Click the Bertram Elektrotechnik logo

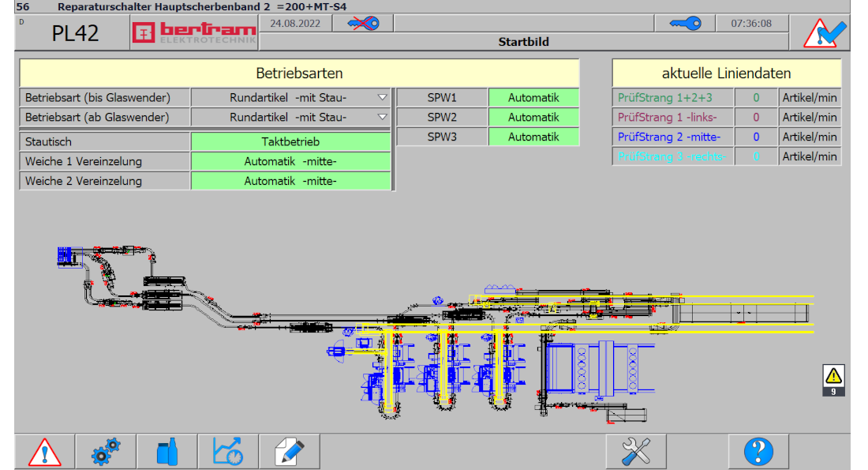(194, 33)
